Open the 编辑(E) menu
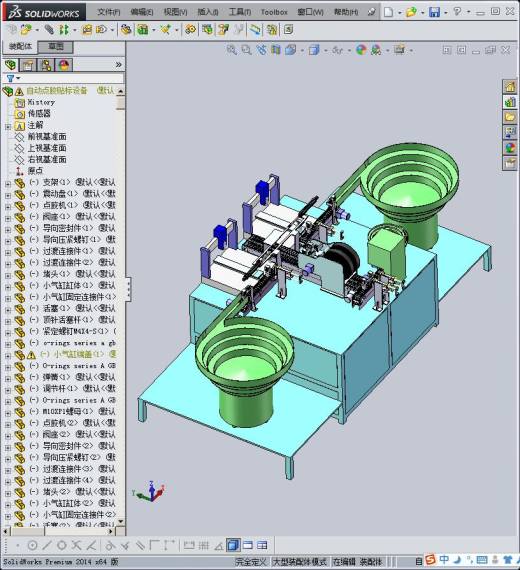The height and width of the screenshot is (570, 520). (x=142, y=12)
